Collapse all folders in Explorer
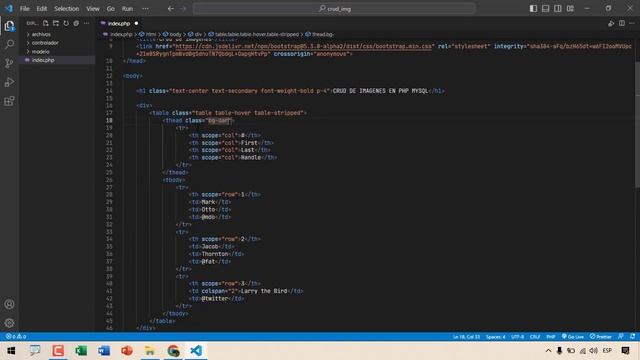The image size is (640, 360). coord(76,23)
